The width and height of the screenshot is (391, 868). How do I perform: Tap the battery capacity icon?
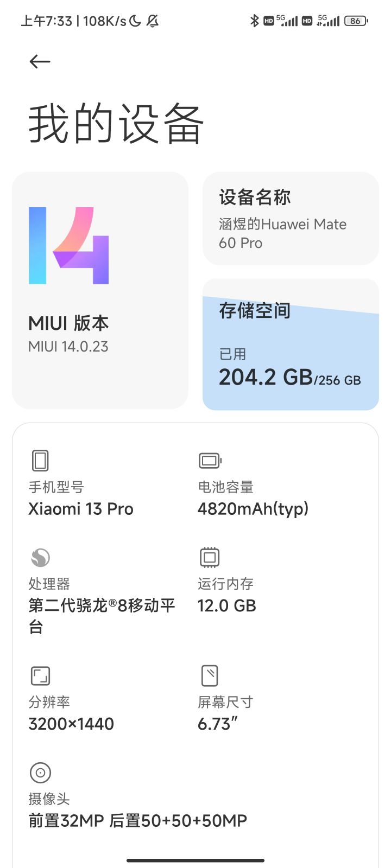tap(210, 461)
